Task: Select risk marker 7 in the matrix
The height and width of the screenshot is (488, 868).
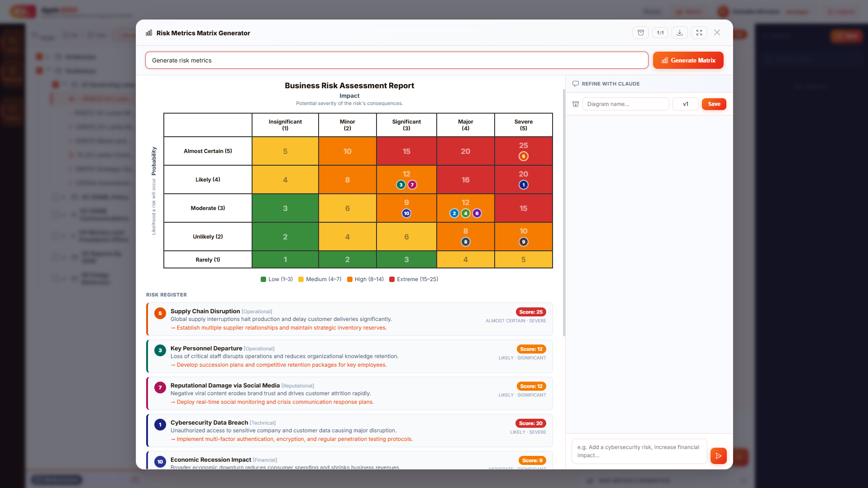Action: click(412, 185)
